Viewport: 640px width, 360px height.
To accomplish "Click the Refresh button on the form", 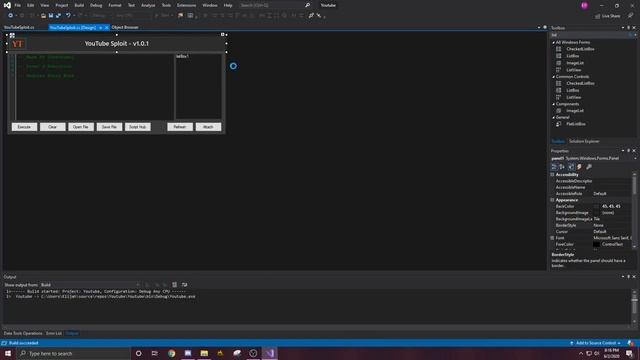I will coord(180,127).
